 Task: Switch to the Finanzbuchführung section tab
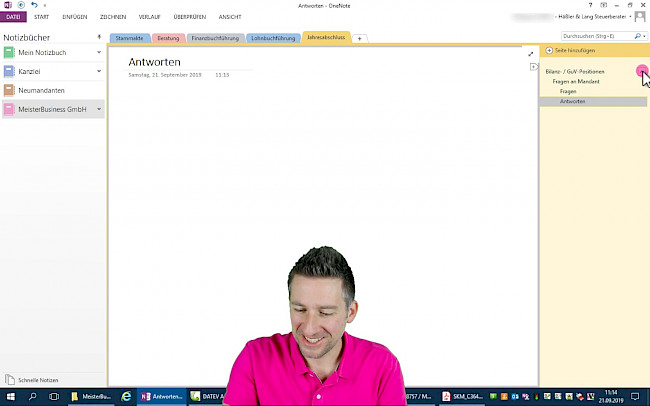[212, 38]
